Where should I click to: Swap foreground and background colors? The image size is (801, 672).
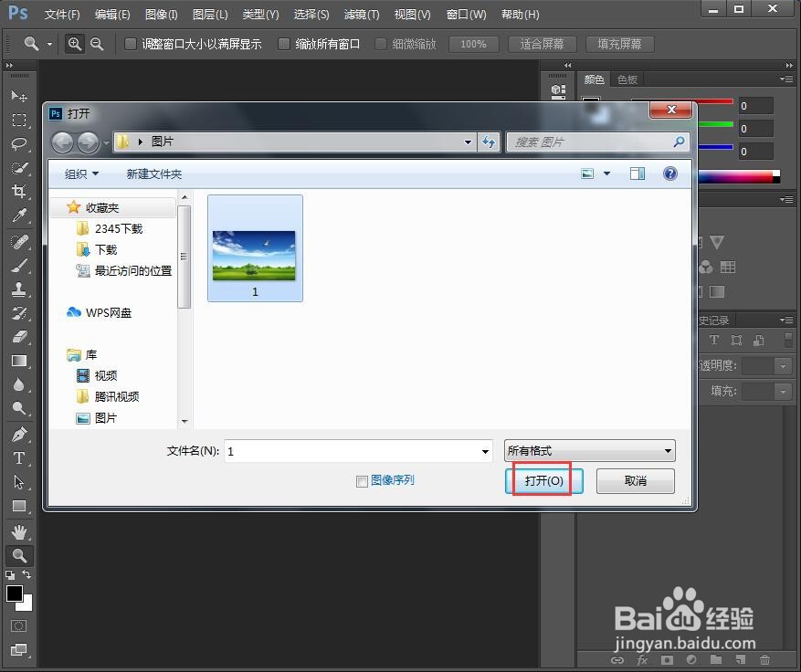coord(26,574)
